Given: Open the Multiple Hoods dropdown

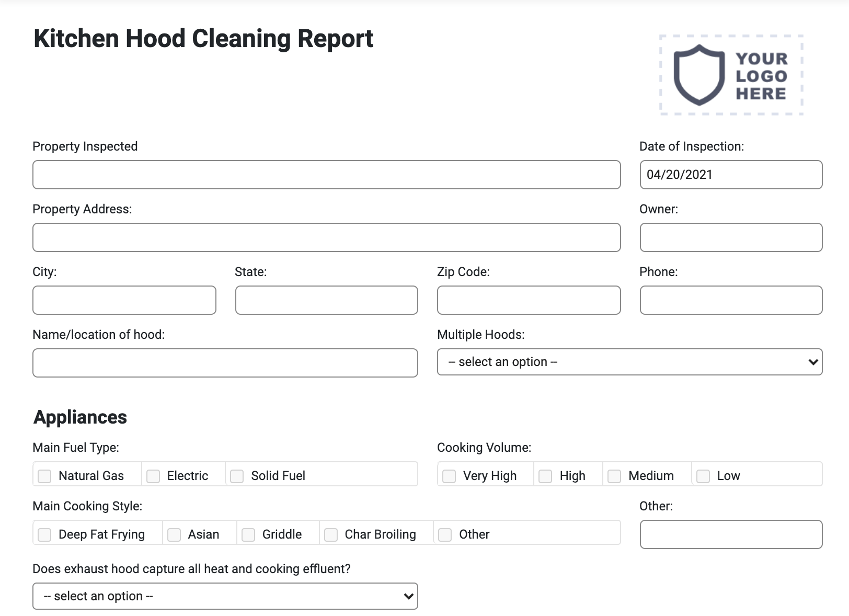Looking at the screenshot, I should point(629,361).
